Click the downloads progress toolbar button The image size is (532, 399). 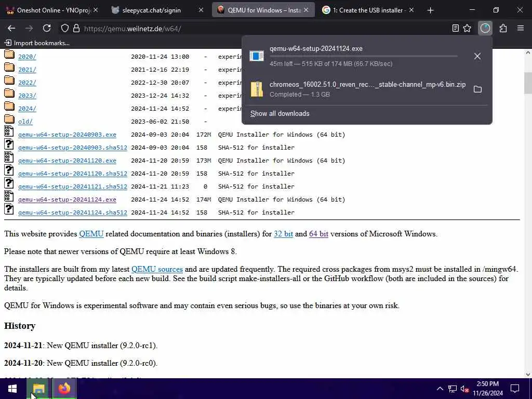485,29
